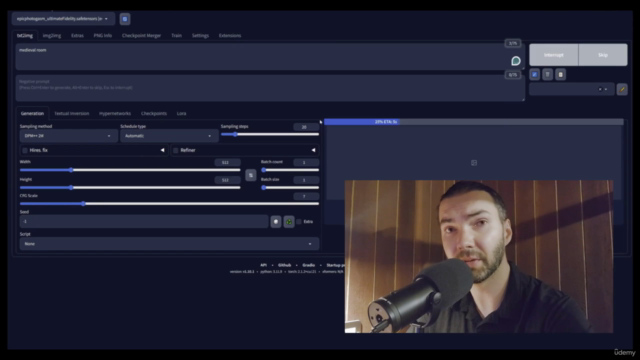
Task: Open the Settings tab
Action: click(200, 36)
